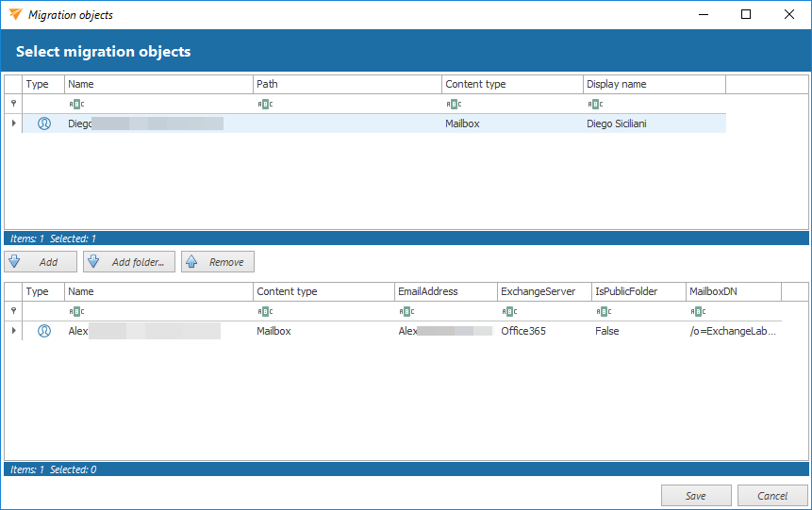The height and width of the screenshot is (510, 812).
Task: Cancel the migration objects dialog
Action: click(x=772, y=496)
